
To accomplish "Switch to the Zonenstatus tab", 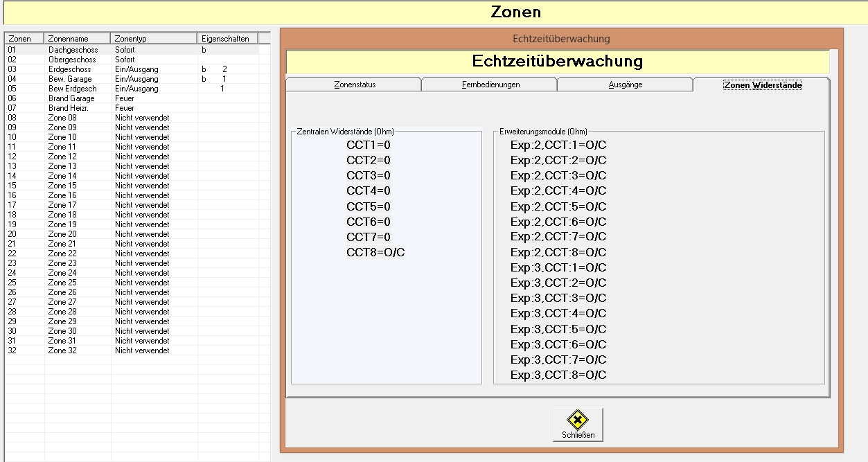I will click(354, 85).
